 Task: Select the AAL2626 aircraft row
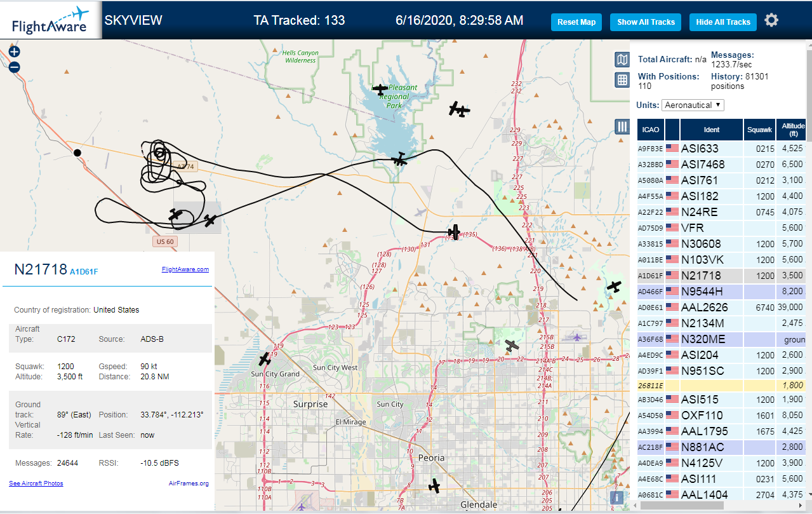pyautogui.click(x=722, y=308)
